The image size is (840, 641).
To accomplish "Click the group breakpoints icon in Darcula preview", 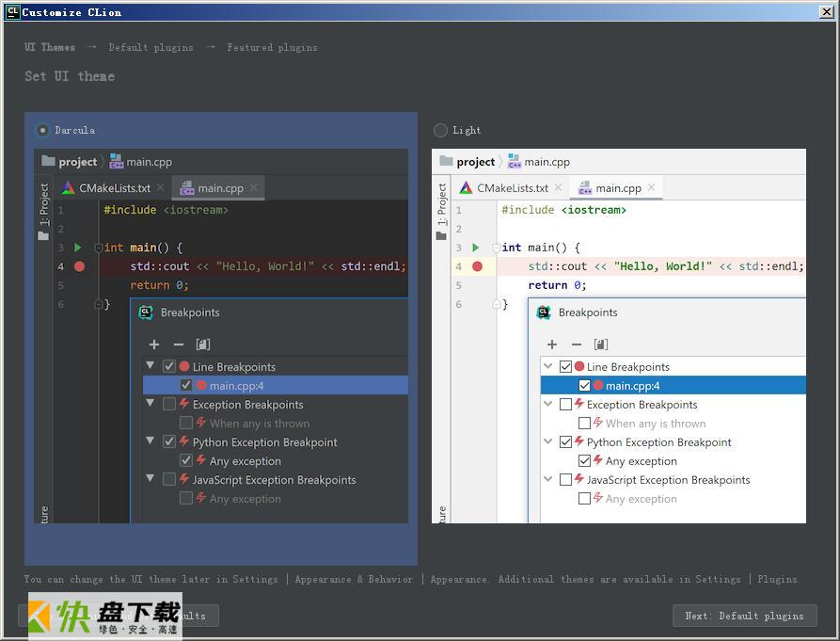I will tap(203, 345).
